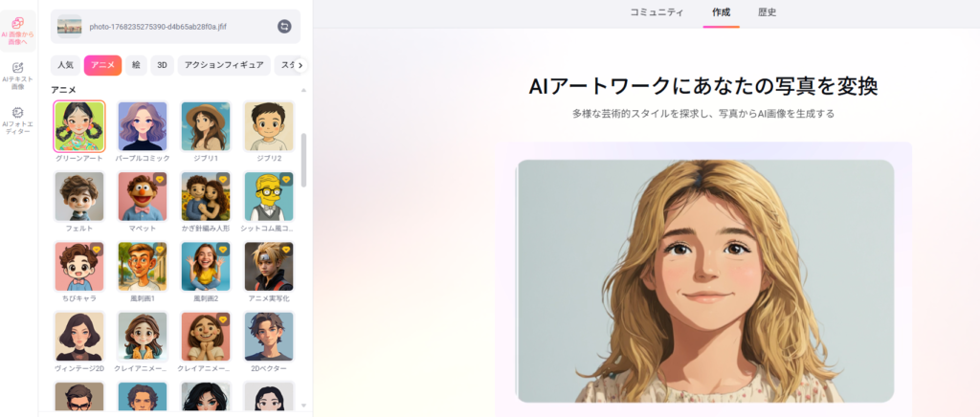Select the 人気 style category
The height and width of the screenshot is (417, 980).
point(66,65)
